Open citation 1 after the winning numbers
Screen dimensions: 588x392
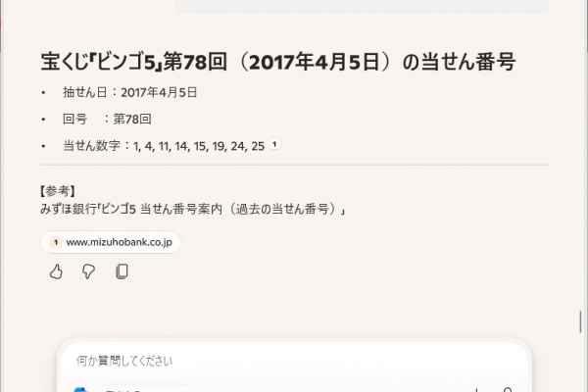274,144
